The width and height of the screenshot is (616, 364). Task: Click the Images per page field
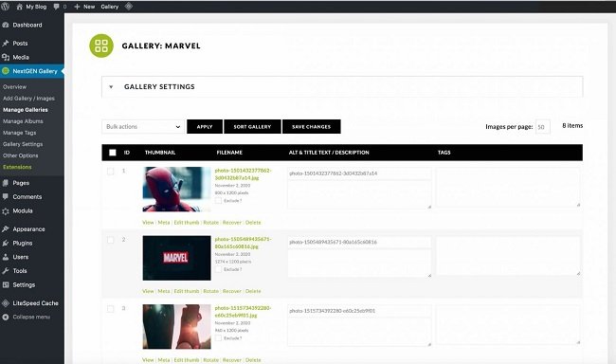pyautogui.click(x=542, y=127)
